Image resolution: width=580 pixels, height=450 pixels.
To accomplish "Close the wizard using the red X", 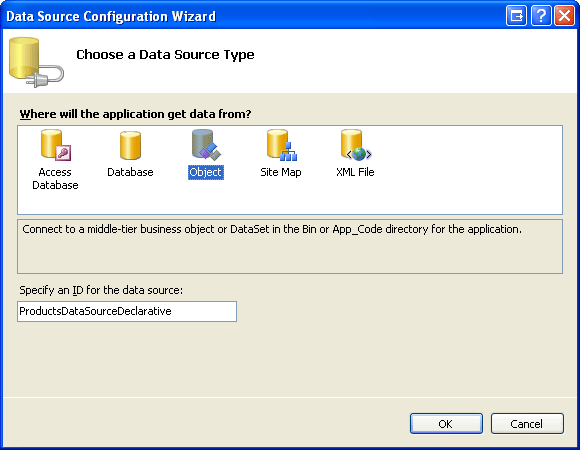I will (564, 16).
